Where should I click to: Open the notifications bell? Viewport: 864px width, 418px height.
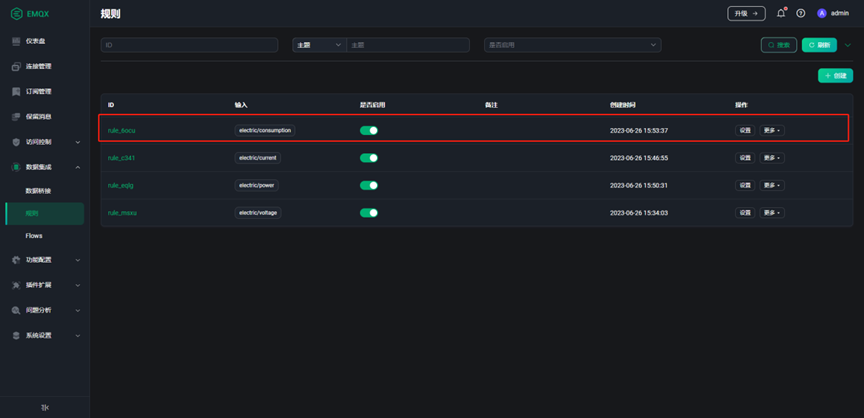pos(781,13)
